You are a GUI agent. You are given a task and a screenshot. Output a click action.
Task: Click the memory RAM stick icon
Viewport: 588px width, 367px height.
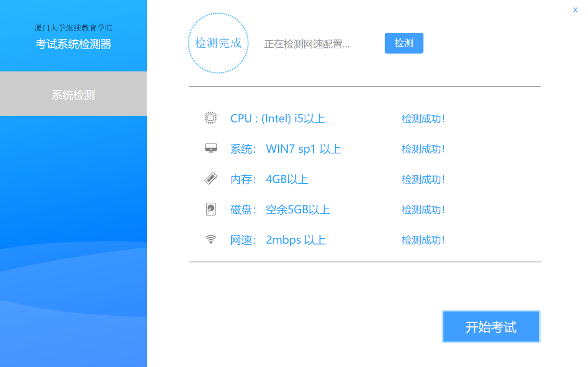pyautogui.click(x=211, y=179)
